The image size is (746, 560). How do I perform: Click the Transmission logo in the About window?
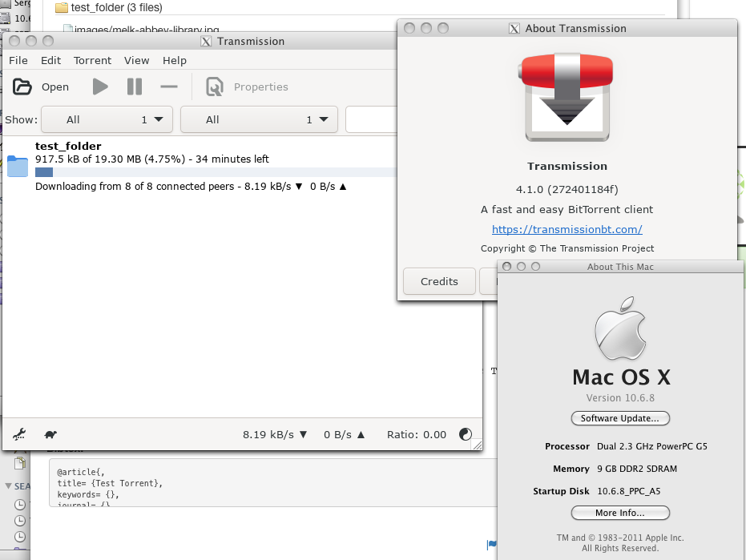pos(567,98)
